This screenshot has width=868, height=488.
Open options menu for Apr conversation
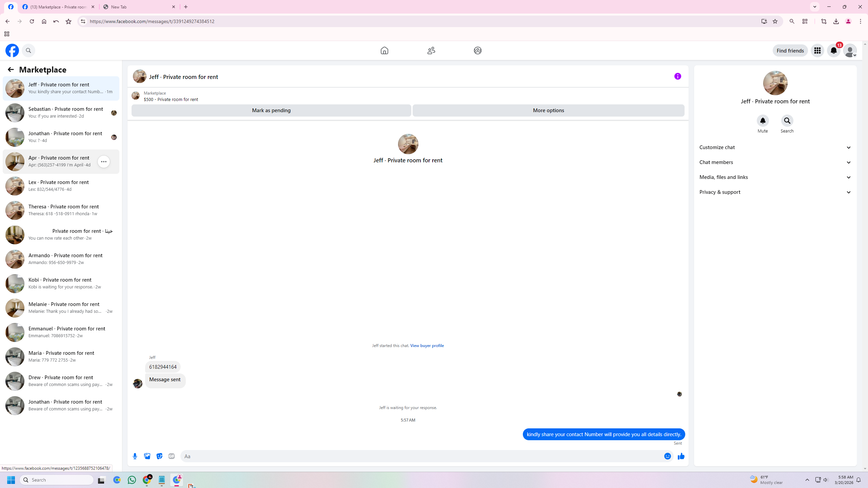104,162
